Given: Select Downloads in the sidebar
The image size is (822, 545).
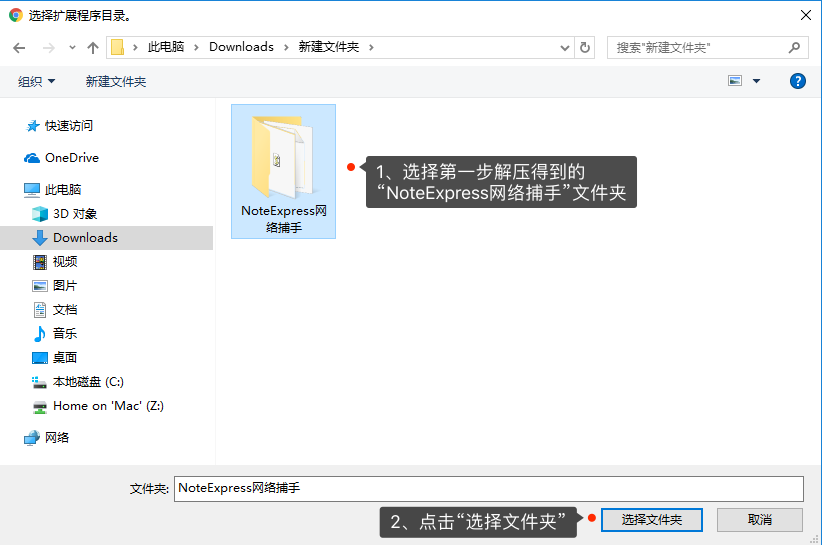Looking at the screenshot, I should pyautogui.click(x=106, y=238).
